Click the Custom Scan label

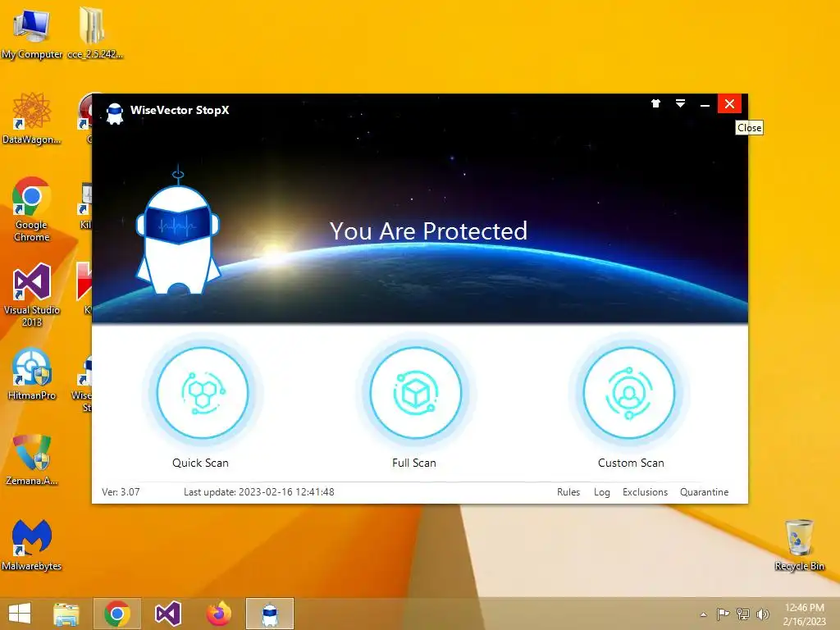[631, 463]
